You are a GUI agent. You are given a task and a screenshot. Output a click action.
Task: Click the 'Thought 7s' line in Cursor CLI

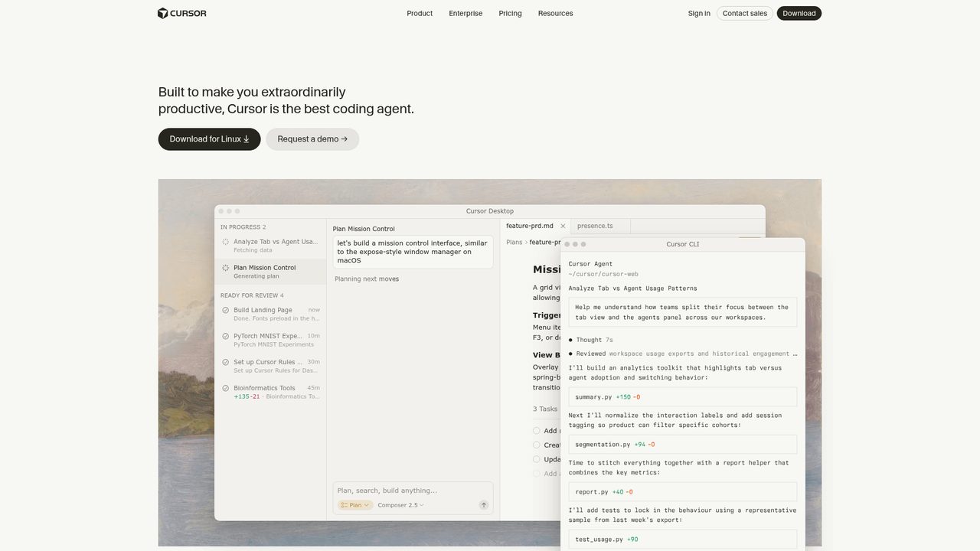(x=591, y=340)
